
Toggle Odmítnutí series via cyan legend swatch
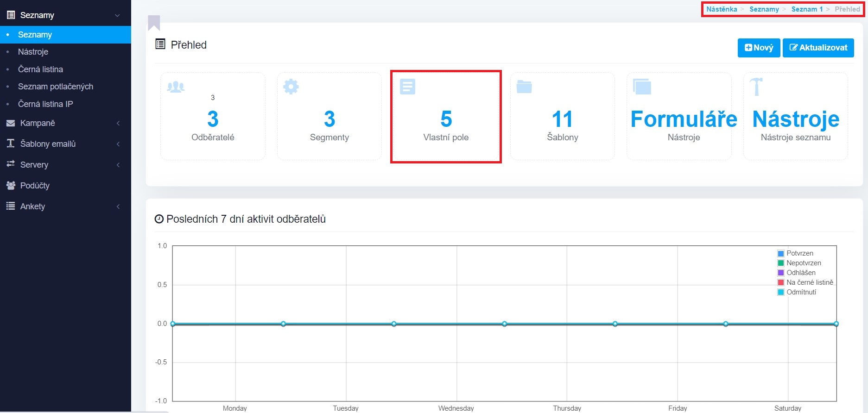[x=780, y=292]
